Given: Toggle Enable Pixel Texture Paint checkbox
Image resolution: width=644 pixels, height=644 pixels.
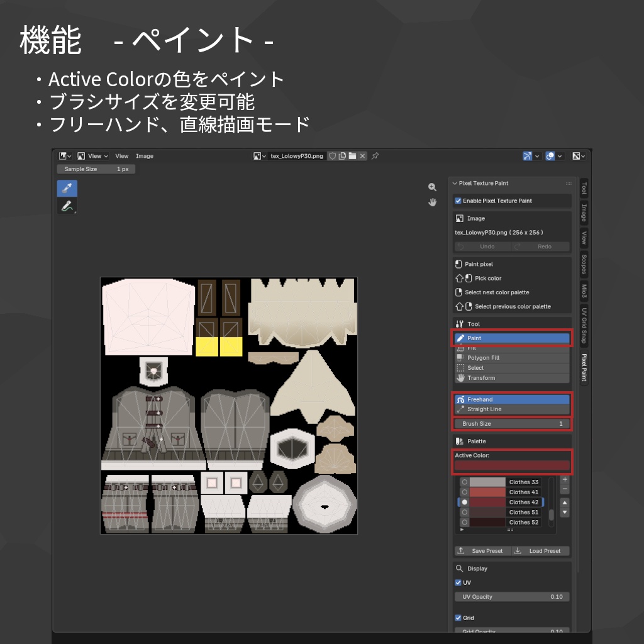Looking at the screenshot, I should click(x=458, y=201).
